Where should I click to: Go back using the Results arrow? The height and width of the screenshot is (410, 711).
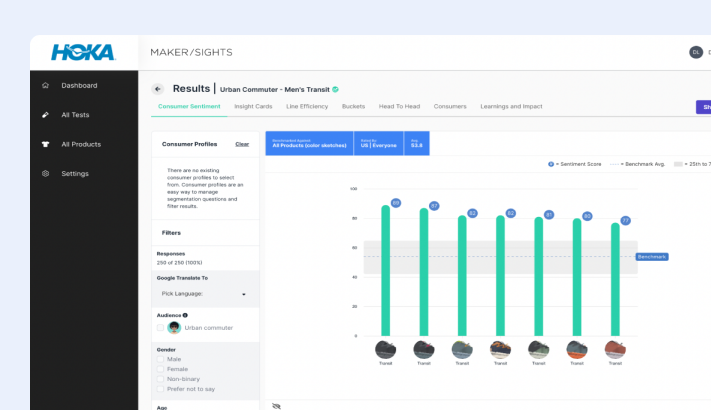[x=158, y=89]
